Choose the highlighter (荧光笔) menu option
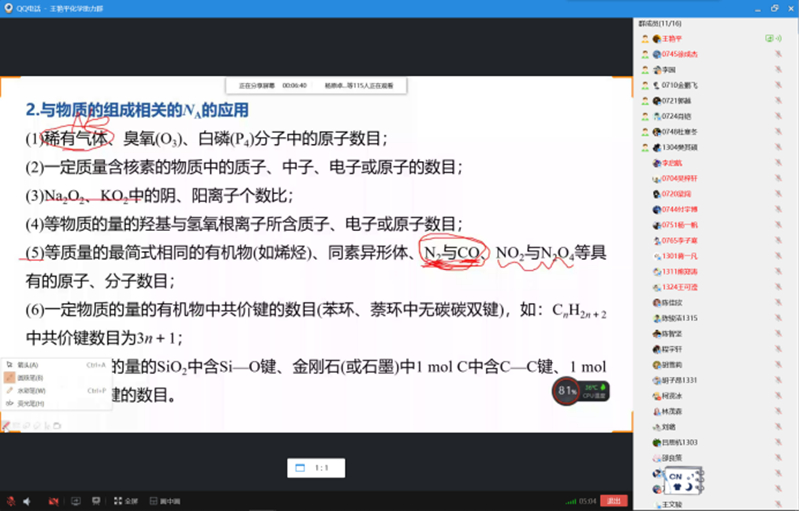Image resolution: width=800 pixels, height=511 pixels. 30,403
